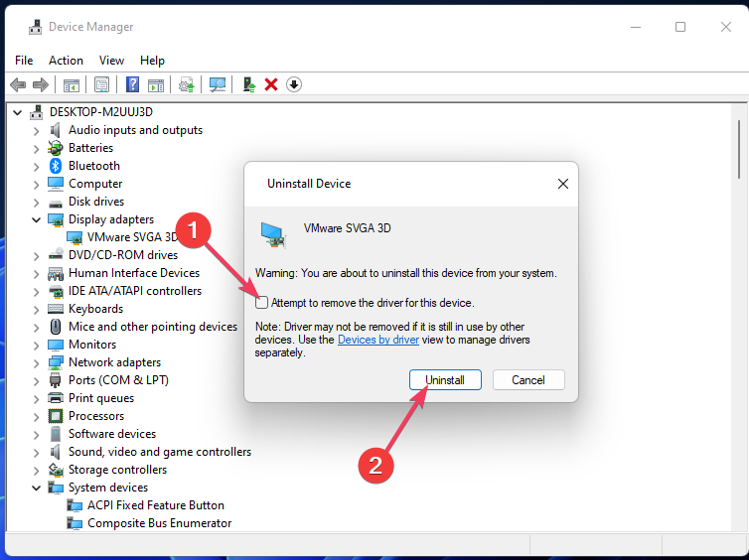Select the Batteries category icon

point(56,148)
